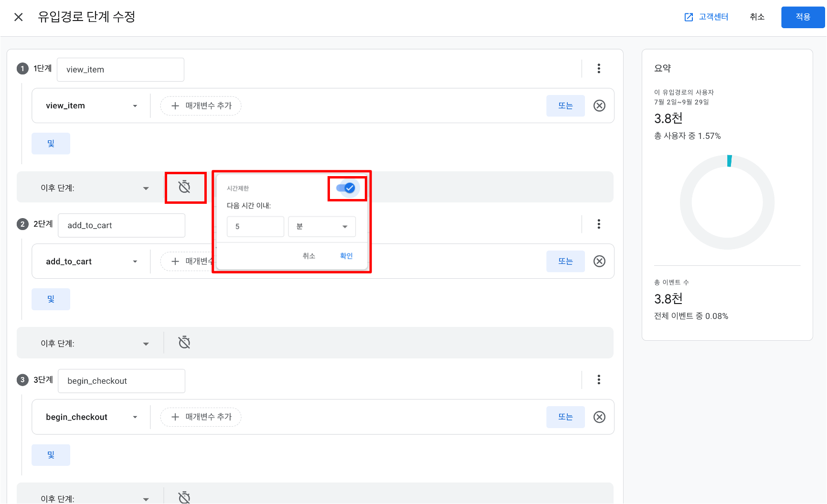Remove the view_item condition with circled X

[599, 105]
